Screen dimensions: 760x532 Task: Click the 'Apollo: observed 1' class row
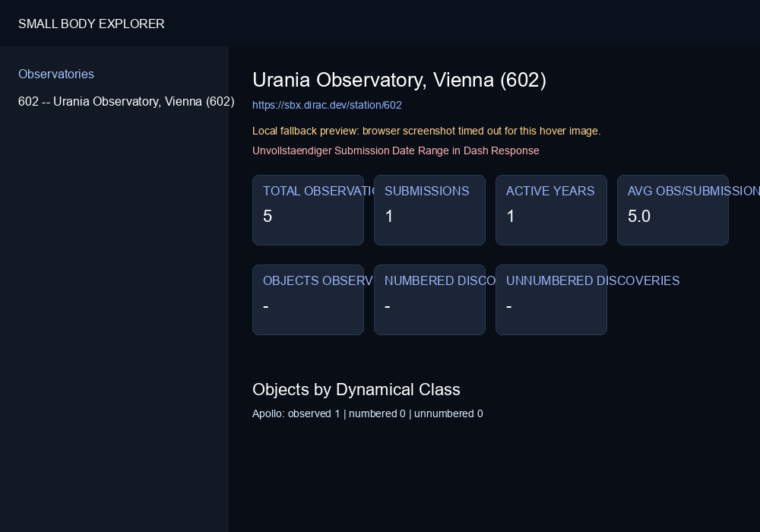point(367,413)
